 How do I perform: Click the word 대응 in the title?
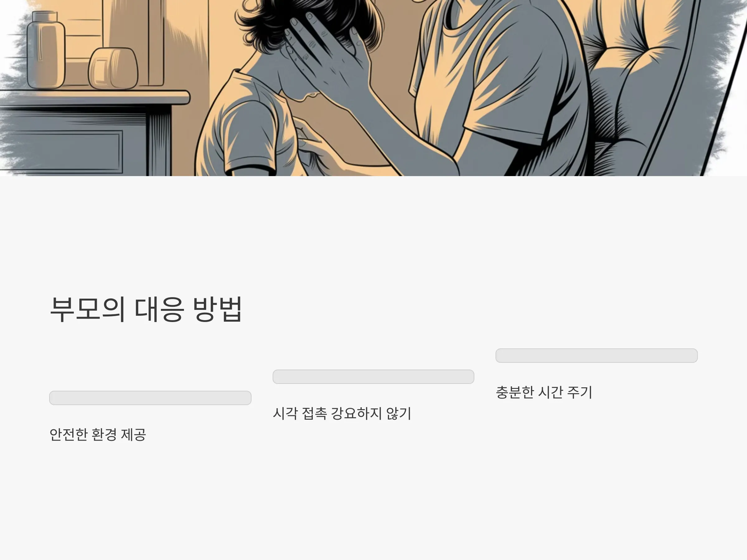[x=159, y=309]
